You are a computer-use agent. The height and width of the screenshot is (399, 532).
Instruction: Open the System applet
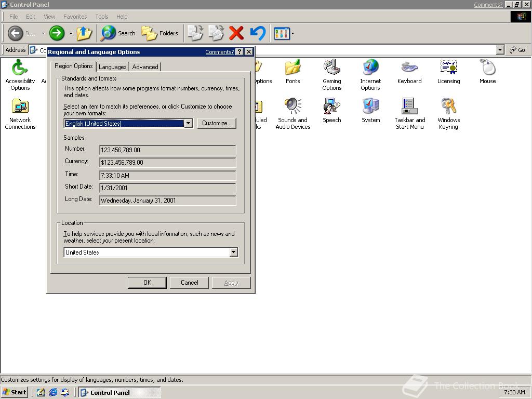click(370, 111)
